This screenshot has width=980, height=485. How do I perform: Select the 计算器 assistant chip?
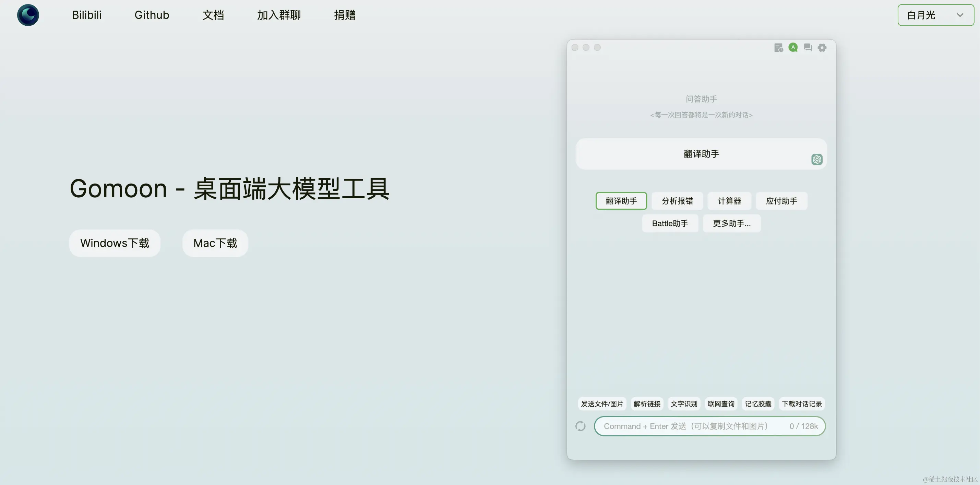click(x=729, y=201)
